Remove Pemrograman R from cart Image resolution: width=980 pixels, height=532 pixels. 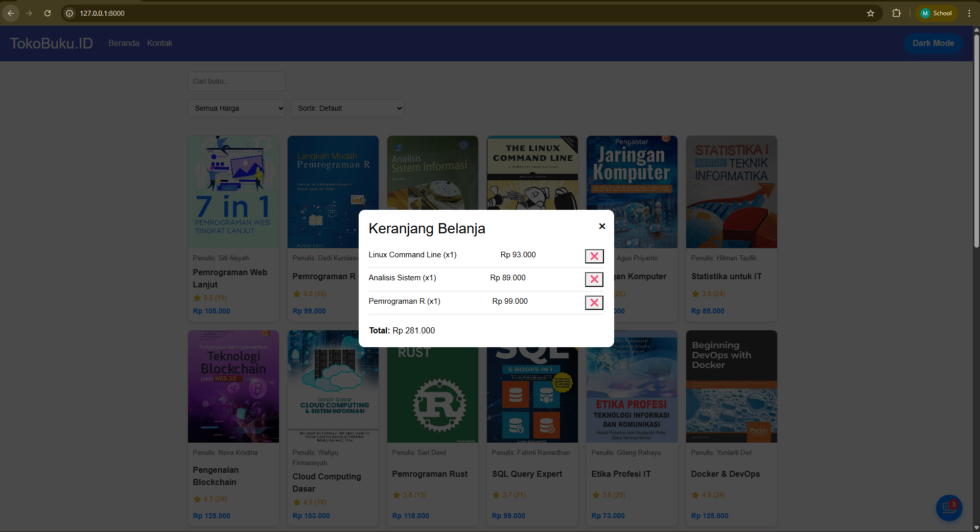coord(594,303)
